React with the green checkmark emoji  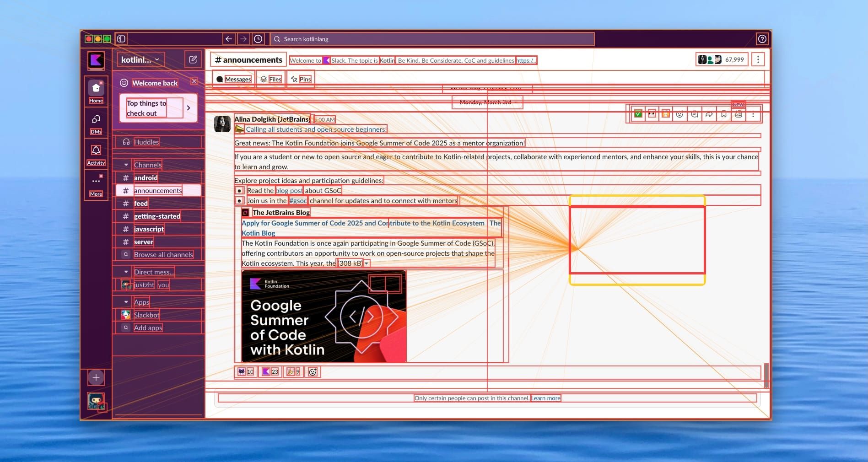(638, 114)
